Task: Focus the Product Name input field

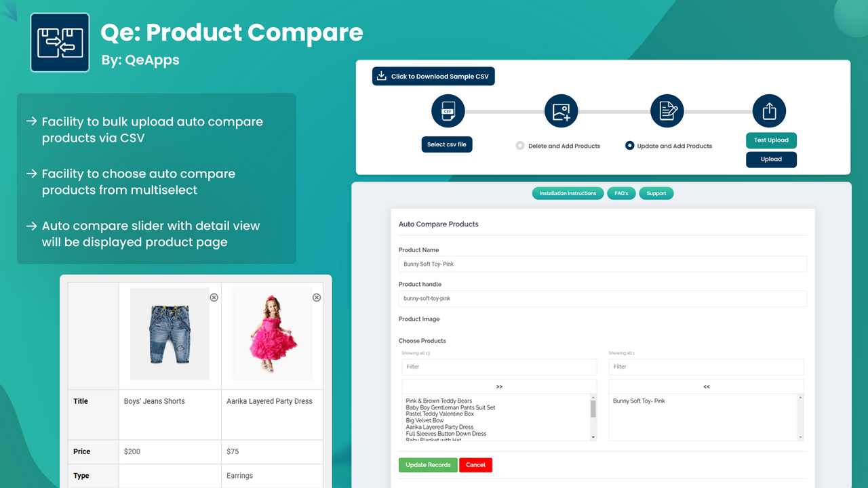Action: tap(603, 264)
